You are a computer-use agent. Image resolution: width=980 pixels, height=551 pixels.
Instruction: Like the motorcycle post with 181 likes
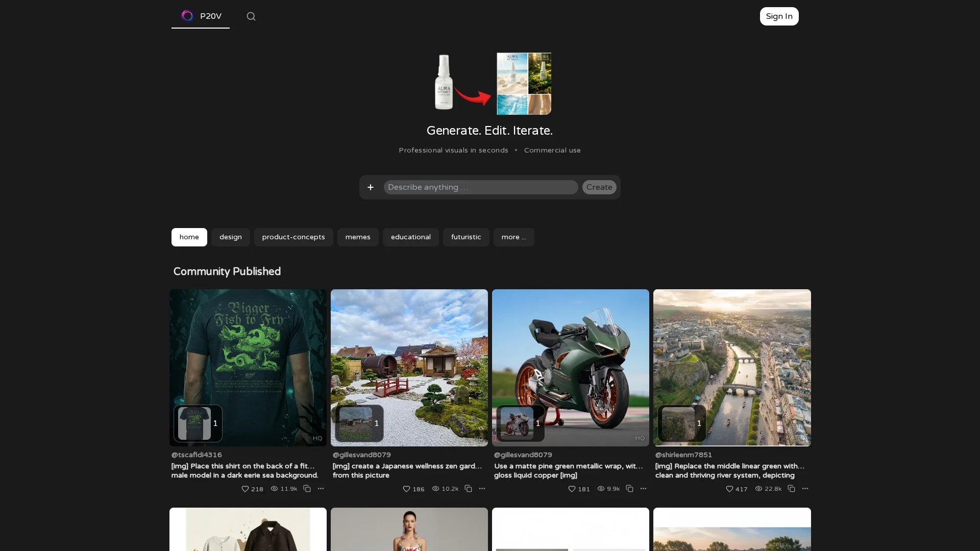(572, 489)
